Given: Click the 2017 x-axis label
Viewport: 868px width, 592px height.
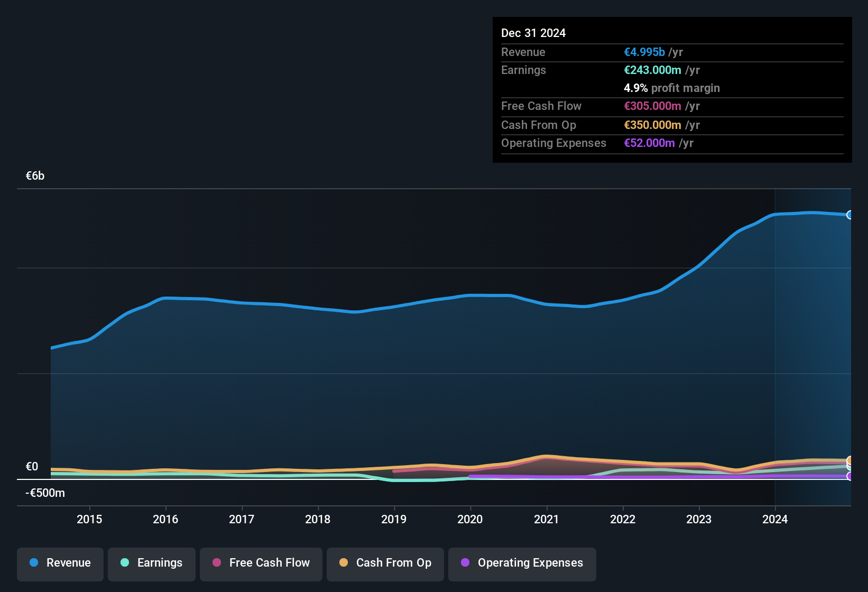Looking at the screenshot, I should (x=242, y=519).
